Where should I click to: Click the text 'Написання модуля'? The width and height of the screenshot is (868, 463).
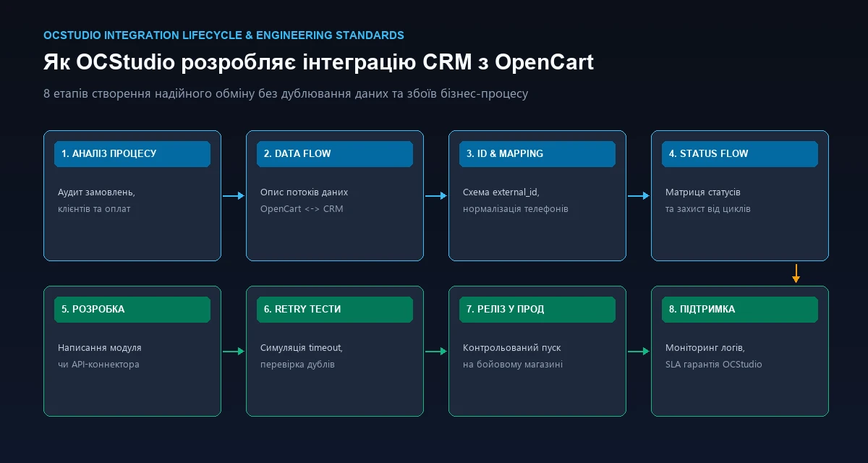click(x=100, y=348)
